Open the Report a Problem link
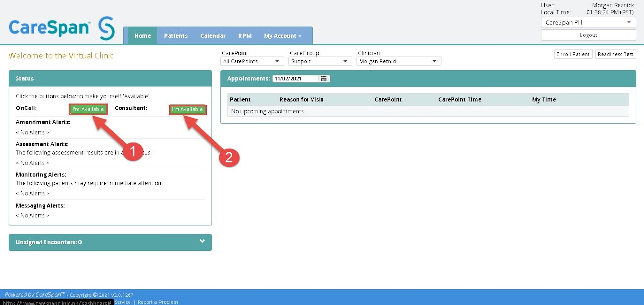644x305 pixels. click(x=158, y=302)
